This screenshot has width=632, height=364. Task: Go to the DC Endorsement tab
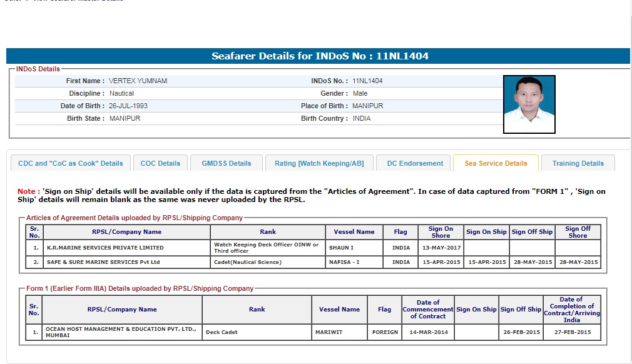pos(415,163)
